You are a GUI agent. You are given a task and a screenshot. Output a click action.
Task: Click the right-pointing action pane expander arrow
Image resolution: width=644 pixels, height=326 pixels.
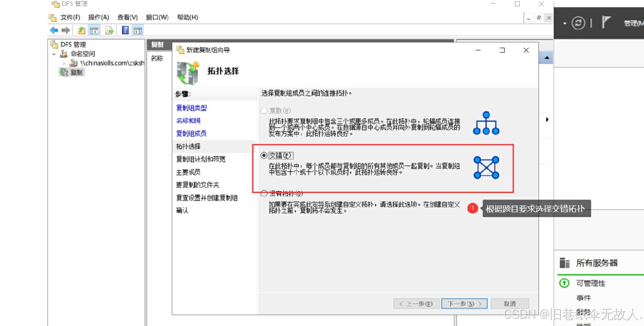(x=547, y=119)
